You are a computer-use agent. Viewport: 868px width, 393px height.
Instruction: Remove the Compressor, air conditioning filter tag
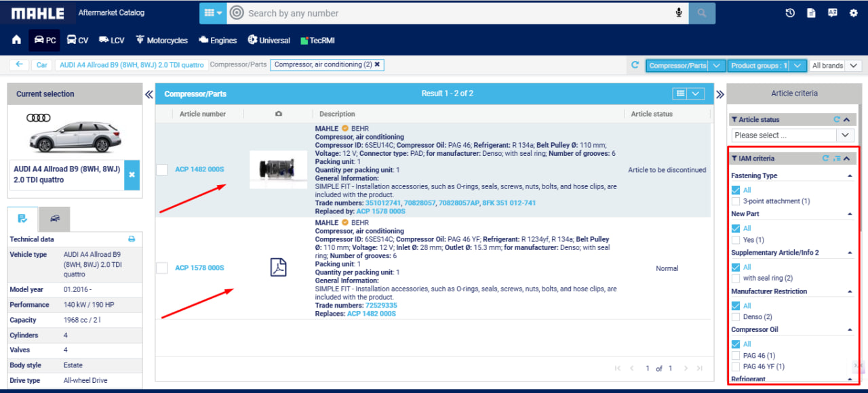point(378,65)
